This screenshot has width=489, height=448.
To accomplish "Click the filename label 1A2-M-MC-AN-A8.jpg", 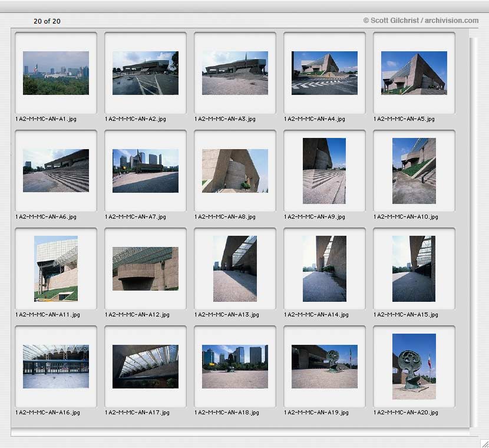I will [x=225, y=217].
